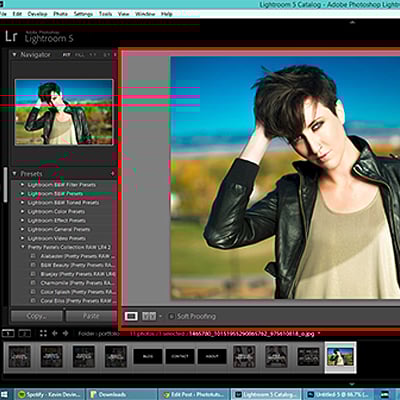
Task: Open the Navigator zoom ratio dropdown arrow
Action: click(115, 55)
